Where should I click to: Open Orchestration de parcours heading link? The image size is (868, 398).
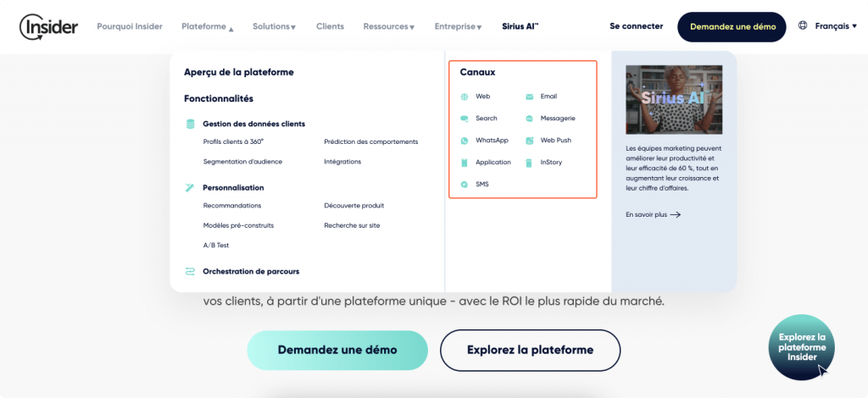pyautogui.click(x=251, y=272)
